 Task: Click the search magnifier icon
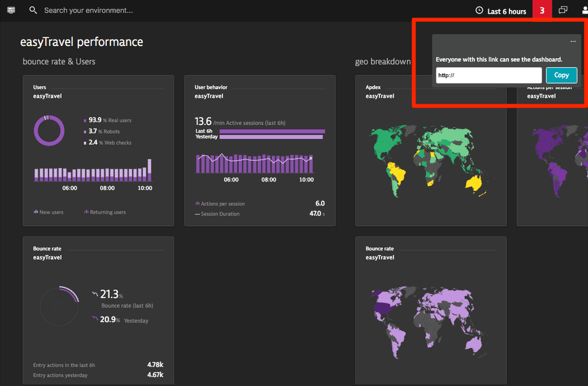pyautogui.click(x=33, y=10)
